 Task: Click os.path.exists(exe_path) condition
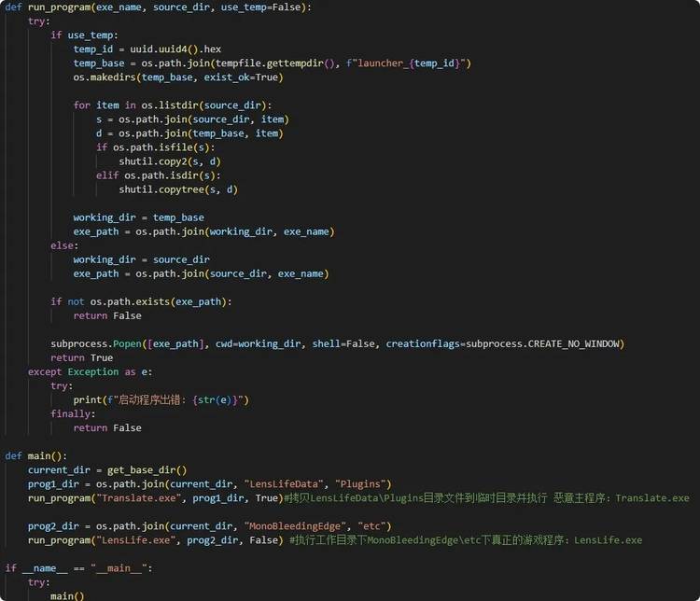coord(158,301)
